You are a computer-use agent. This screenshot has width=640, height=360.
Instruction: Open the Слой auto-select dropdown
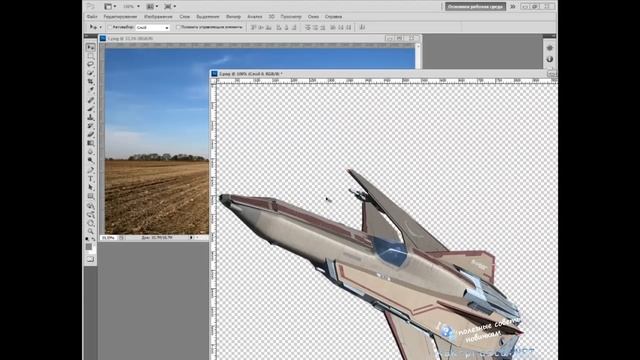(x=152, y=27)
